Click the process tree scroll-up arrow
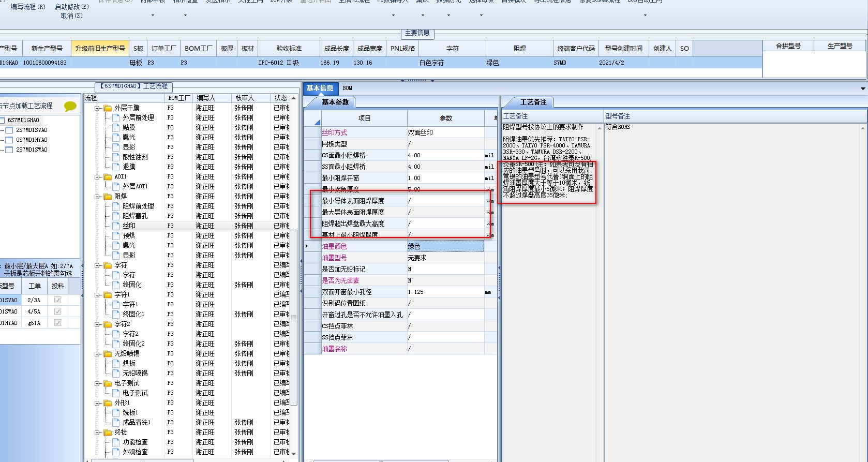The height and width of the screenshot is (462, 868). [x=293, y=98]
